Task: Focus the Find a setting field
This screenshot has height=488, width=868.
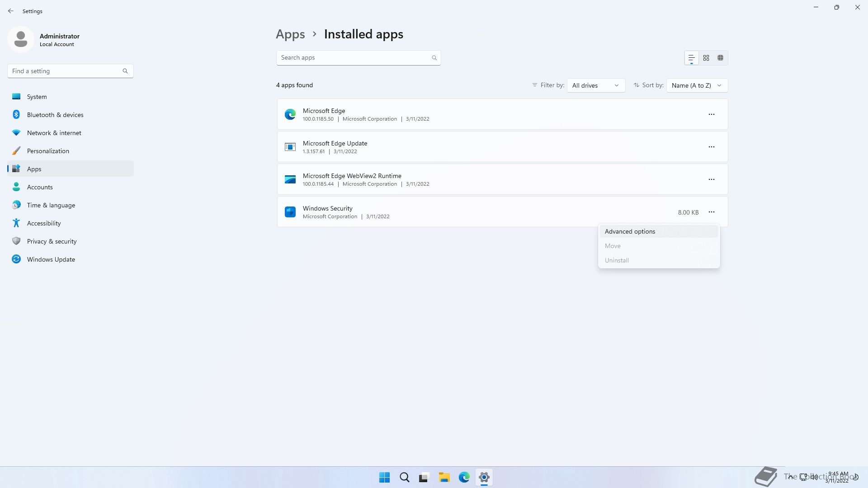Action: (70, 71)
